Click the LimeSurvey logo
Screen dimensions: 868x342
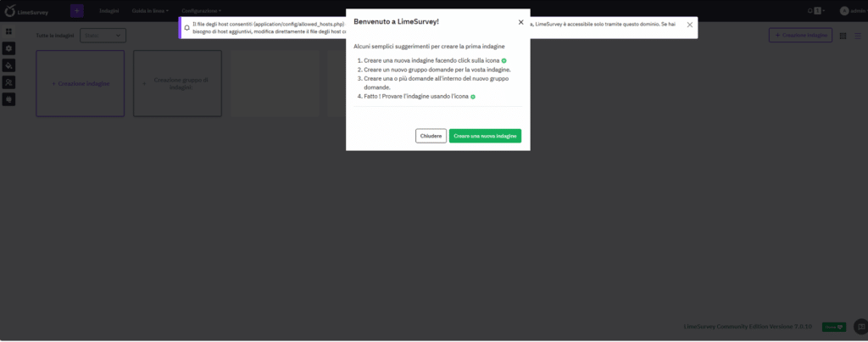coord(26,10)
